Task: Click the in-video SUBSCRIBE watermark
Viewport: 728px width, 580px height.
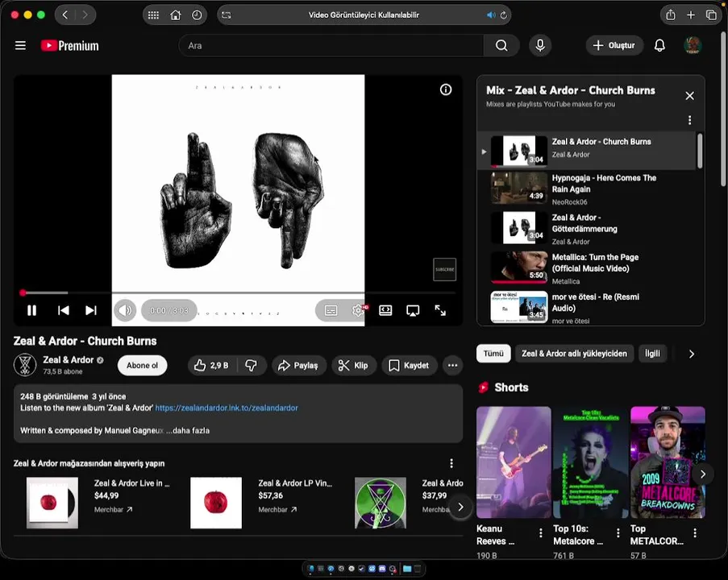Action: (444, 270)
